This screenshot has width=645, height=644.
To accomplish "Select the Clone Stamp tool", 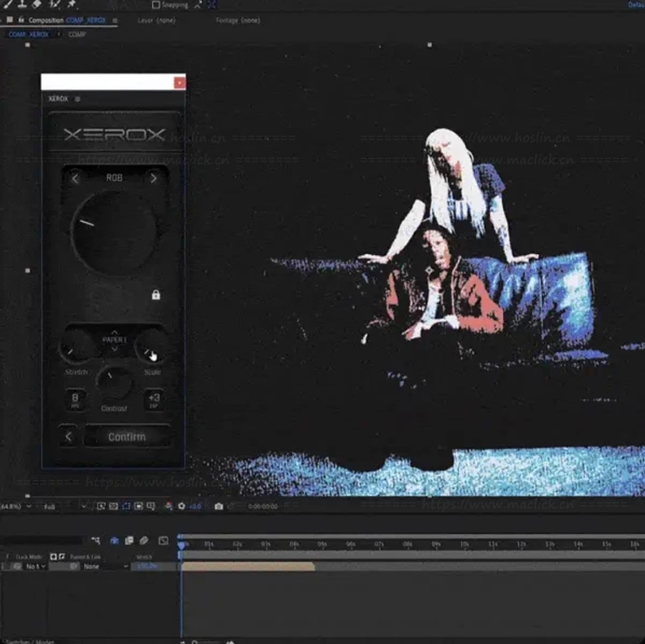I will point(23,3).
